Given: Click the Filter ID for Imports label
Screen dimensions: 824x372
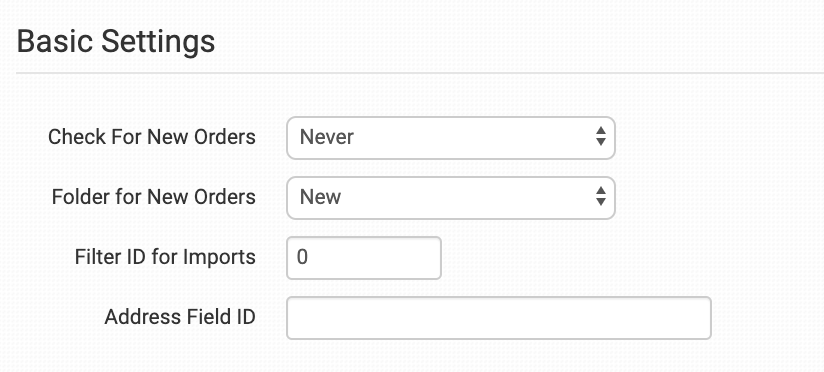Looking at the screenshot, I should pos(165,257).
